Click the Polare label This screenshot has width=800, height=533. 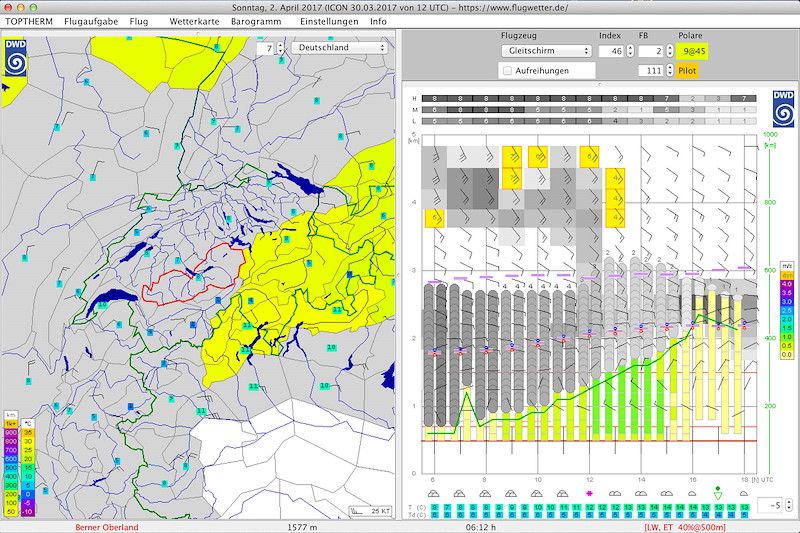coord(690,36)
